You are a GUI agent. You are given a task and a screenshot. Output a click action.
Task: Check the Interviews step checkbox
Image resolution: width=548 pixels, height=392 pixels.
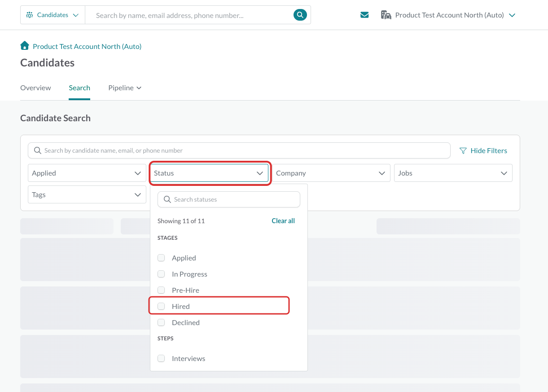[x=161, y=358]
